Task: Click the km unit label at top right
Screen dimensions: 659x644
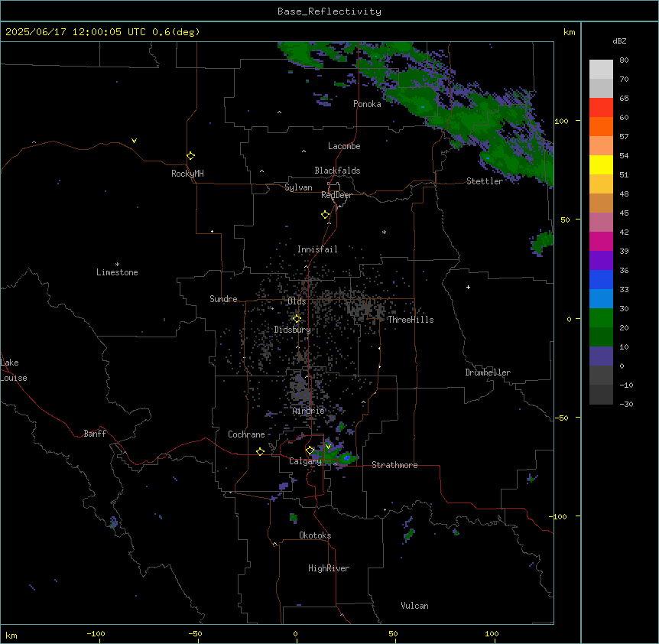Action: [569, 32]
